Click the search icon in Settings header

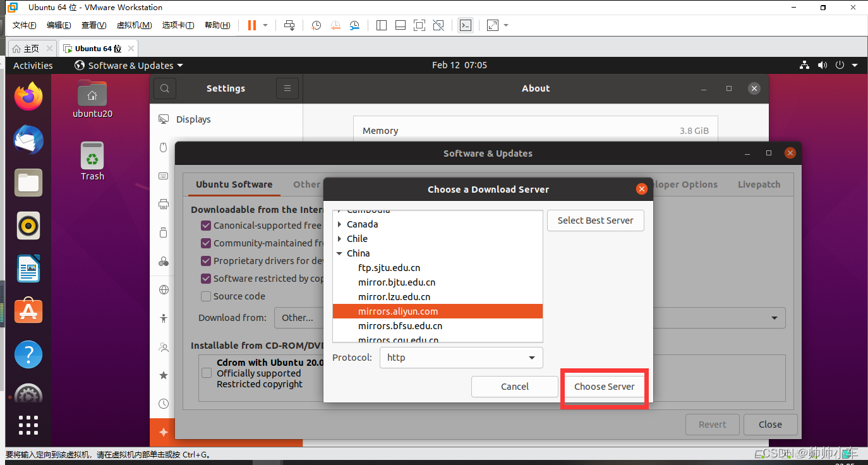[x=165, y=88]
